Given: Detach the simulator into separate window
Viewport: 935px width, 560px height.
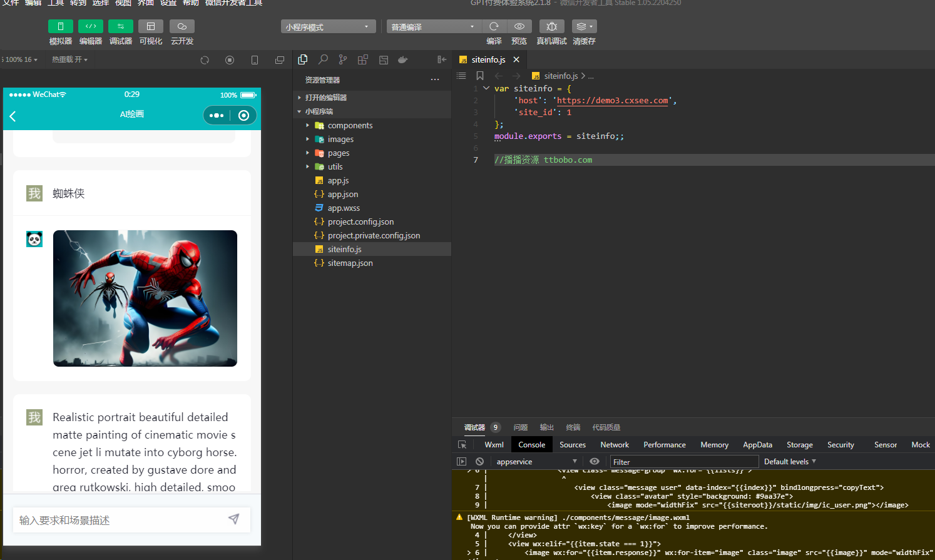Looking at the screenshot, I should (x=280, y=60).
